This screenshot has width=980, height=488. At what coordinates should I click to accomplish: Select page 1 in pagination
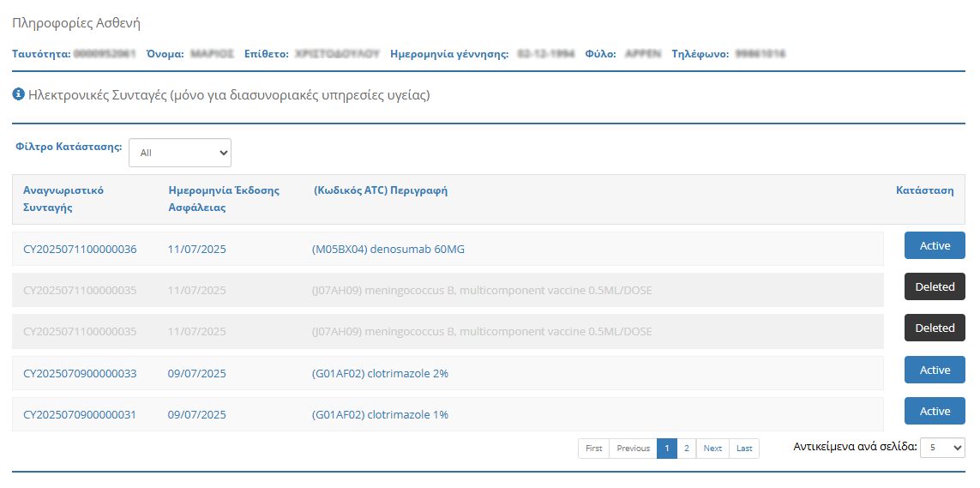click(x=667, y=449)
